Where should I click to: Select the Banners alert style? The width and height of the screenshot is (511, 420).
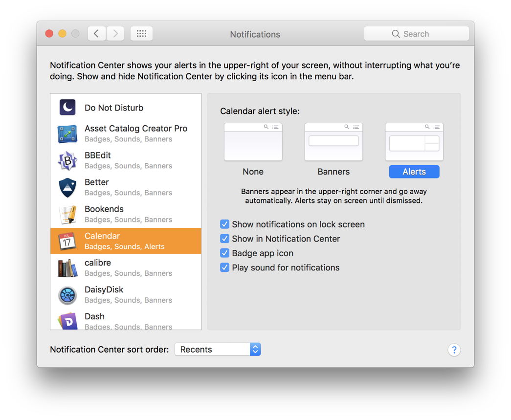point(333,141)
